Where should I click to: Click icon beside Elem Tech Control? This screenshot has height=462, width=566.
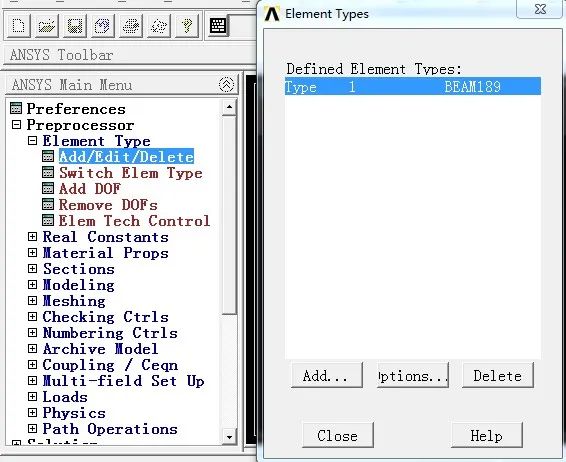48,220
